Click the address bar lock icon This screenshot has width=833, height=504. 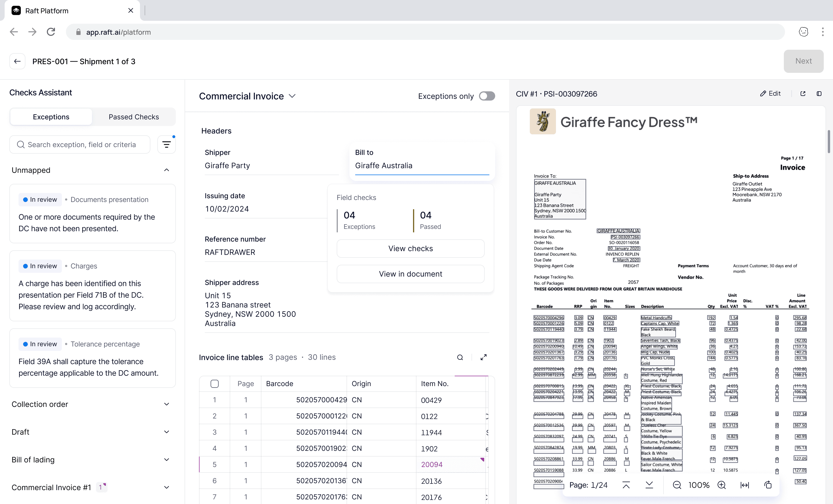click(x=78, y=32)
